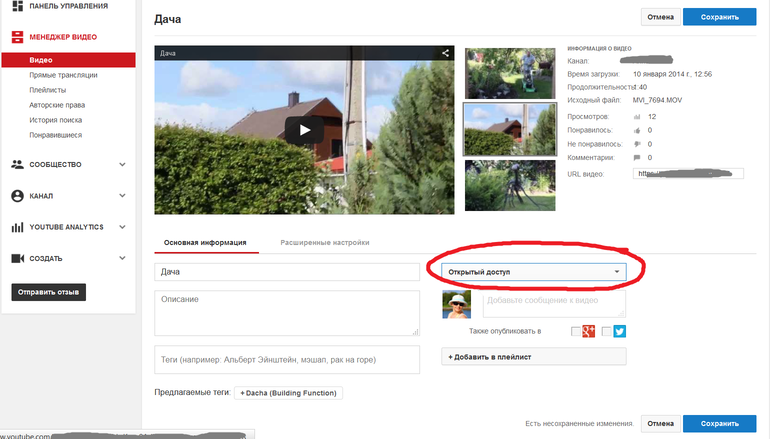Select Видео in the sidebar
Screen dimensions: 770x439
point(68,60)
